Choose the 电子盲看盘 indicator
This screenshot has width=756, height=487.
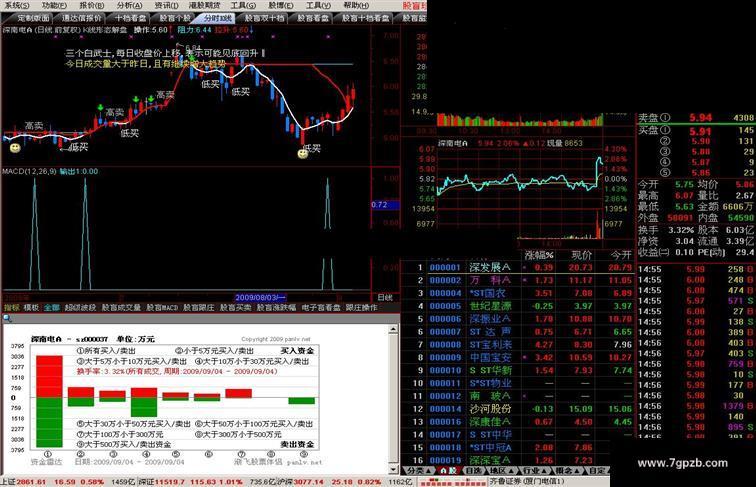[x=321, y=307]
